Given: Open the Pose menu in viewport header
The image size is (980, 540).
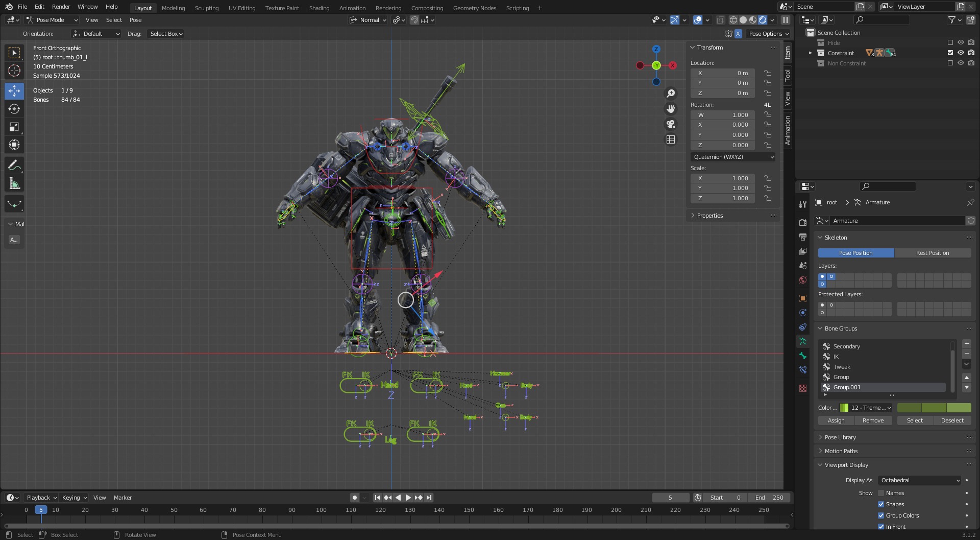Looking at the screenshot, I should [135, 20].
